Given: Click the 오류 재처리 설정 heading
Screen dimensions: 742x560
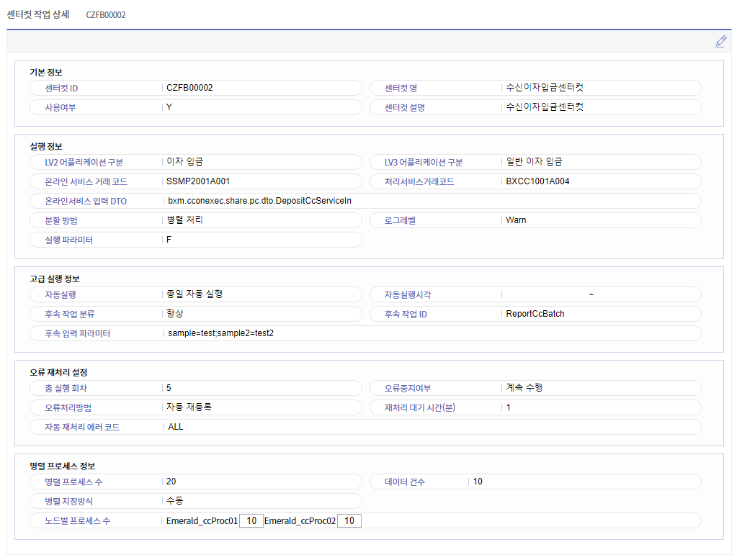Looking at the screenshot, I should 58,373.
